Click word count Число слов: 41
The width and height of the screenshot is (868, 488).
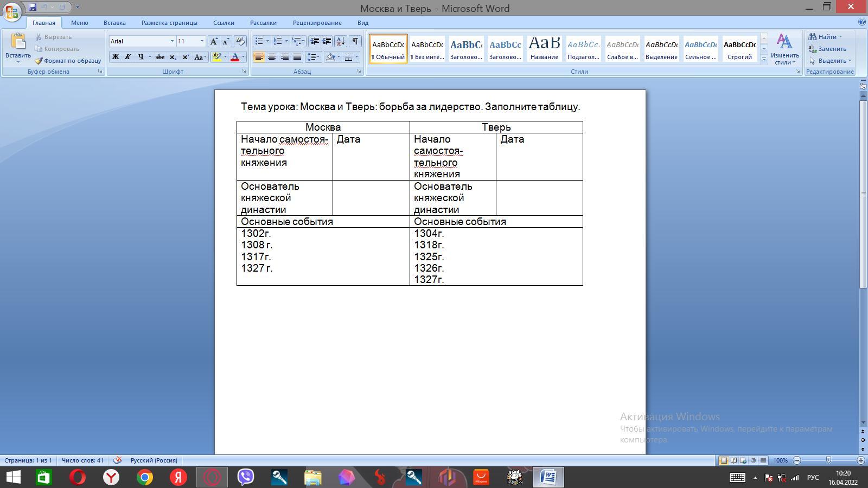pos(82,460)
